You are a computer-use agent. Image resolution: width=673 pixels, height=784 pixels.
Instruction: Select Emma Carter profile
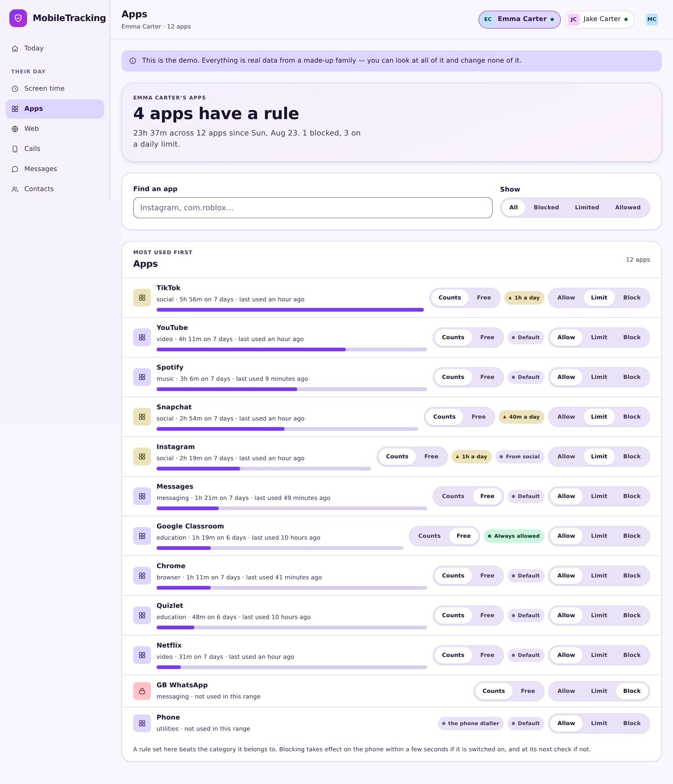click(520, 19)
